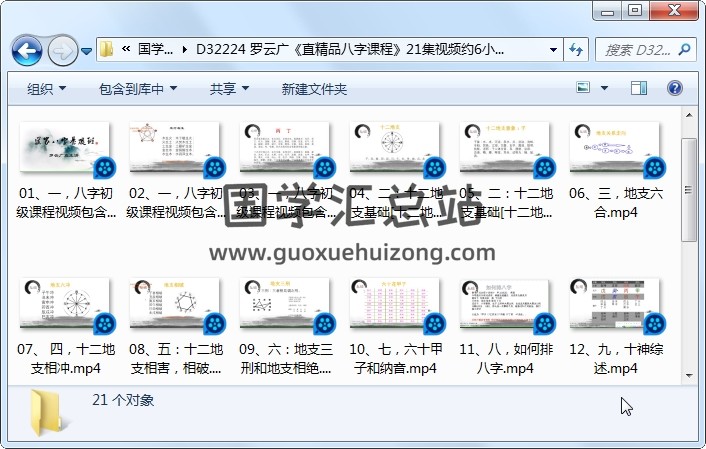The width and height of the screenshot is (706, 449).
Task: Open the view options dropdown arrow
Action: [604, 88]
